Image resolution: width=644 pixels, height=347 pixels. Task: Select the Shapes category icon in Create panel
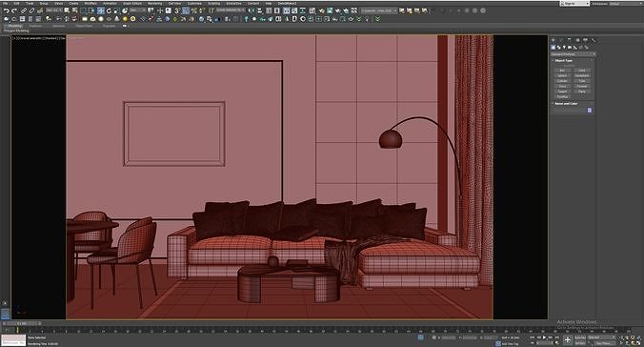coord(559,48)
